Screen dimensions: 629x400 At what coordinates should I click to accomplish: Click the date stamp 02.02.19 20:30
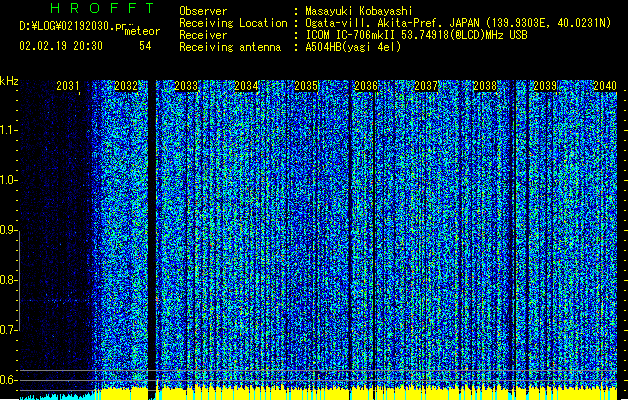pyautogui.click(x=61, y=46)
